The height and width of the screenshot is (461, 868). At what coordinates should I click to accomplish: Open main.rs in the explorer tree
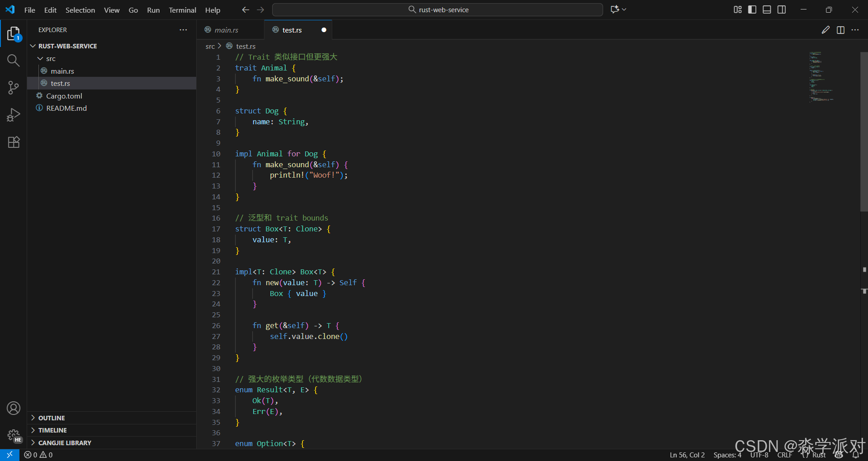(112, 71)
